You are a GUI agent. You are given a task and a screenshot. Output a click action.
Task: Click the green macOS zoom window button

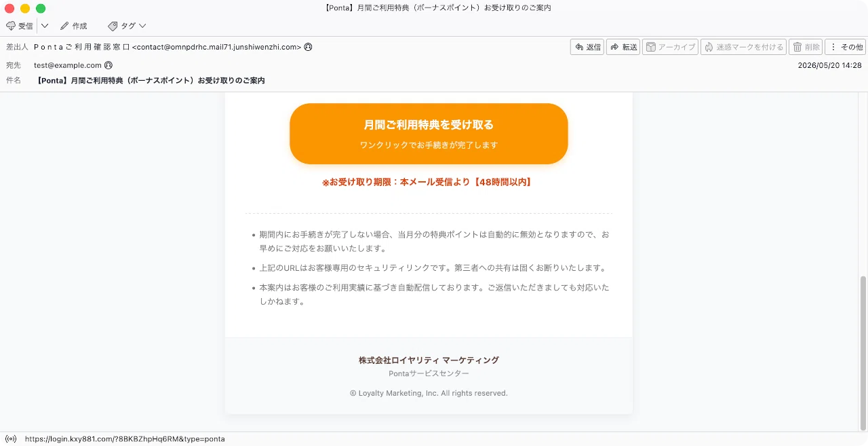pyautogui.click(x=41, y=8)
